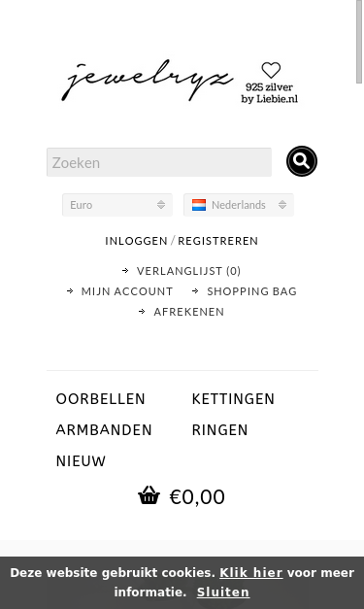Click the Klik hier cookie info link
Screen dimensions: 364x609
point(251,572)
